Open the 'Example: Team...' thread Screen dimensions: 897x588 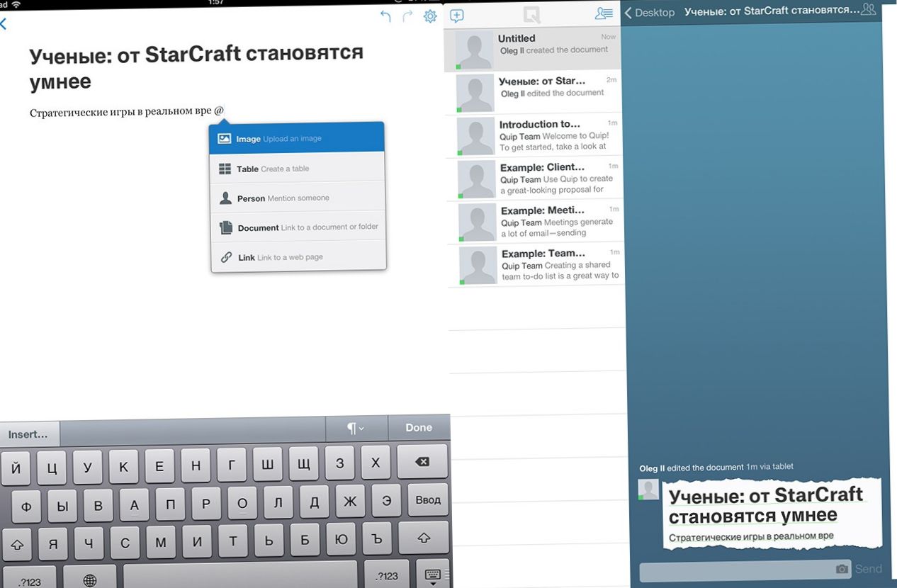536,266
